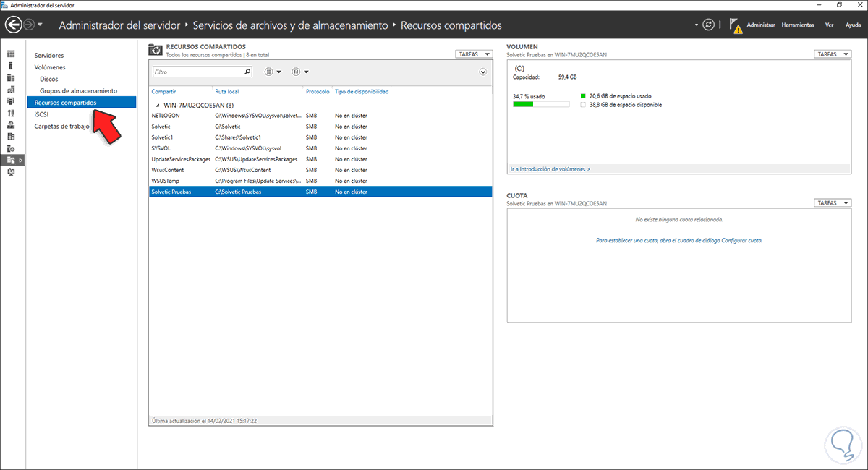Click the refresh icon in the top bar

708,24
